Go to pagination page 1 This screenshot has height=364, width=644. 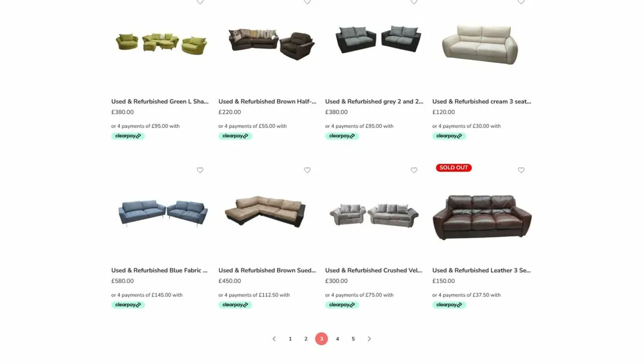click(x=290, y=339)
